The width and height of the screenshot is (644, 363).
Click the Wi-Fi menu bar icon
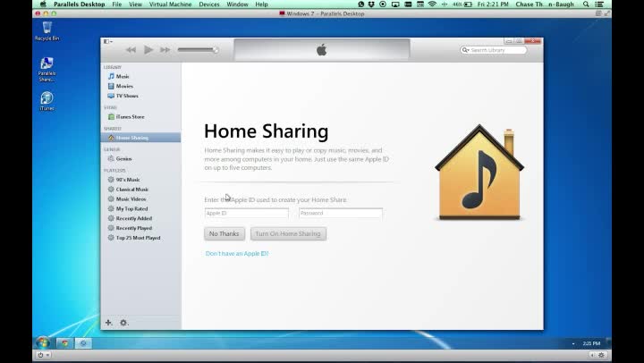(432, 4)
